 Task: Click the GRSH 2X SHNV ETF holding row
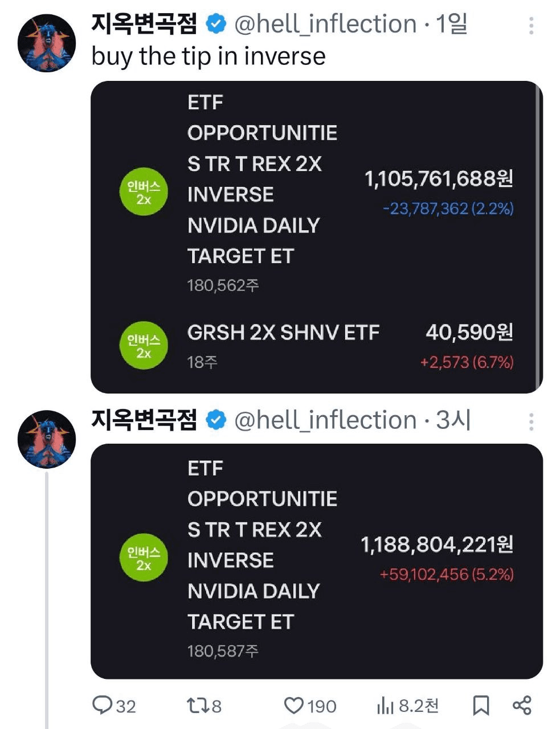pos(317,346)
